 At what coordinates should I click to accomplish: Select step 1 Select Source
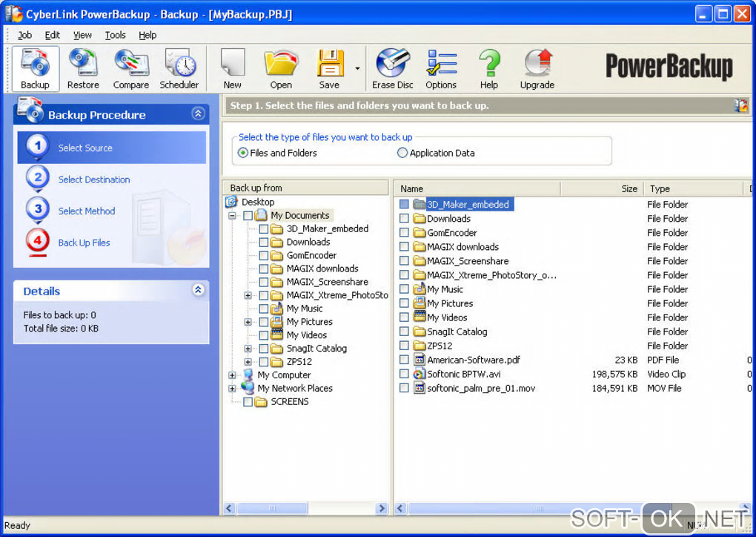click(112, 148)
